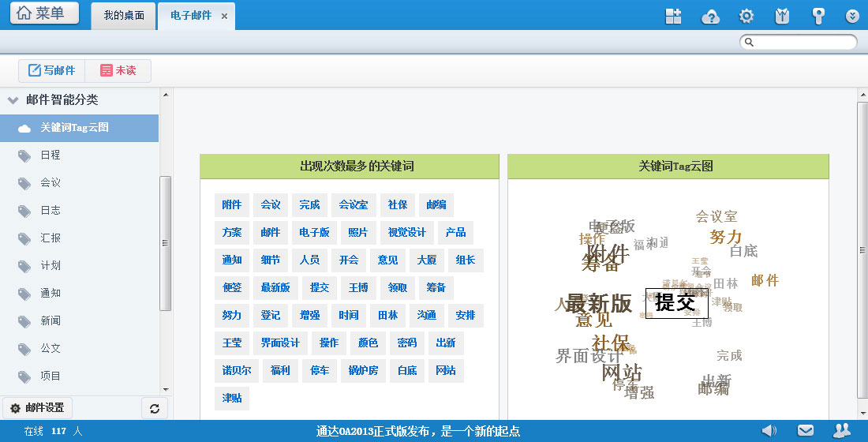Viewport: 868px width, 442px height.
Task: Click the shirt theme icon in top bar
Action: tap(782, 16)
